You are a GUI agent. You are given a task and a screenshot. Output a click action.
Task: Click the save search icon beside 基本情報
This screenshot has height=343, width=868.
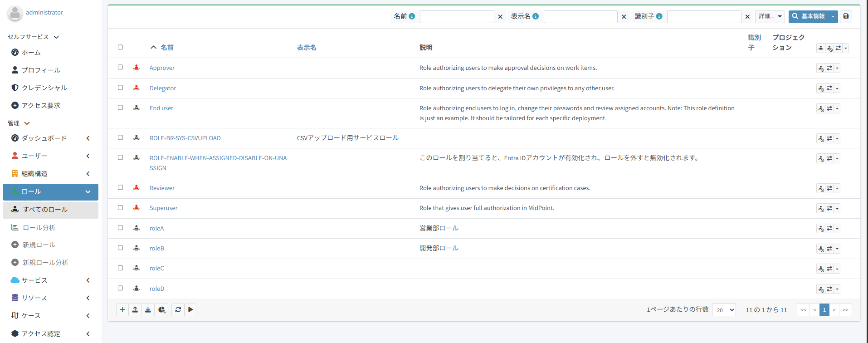846,16
